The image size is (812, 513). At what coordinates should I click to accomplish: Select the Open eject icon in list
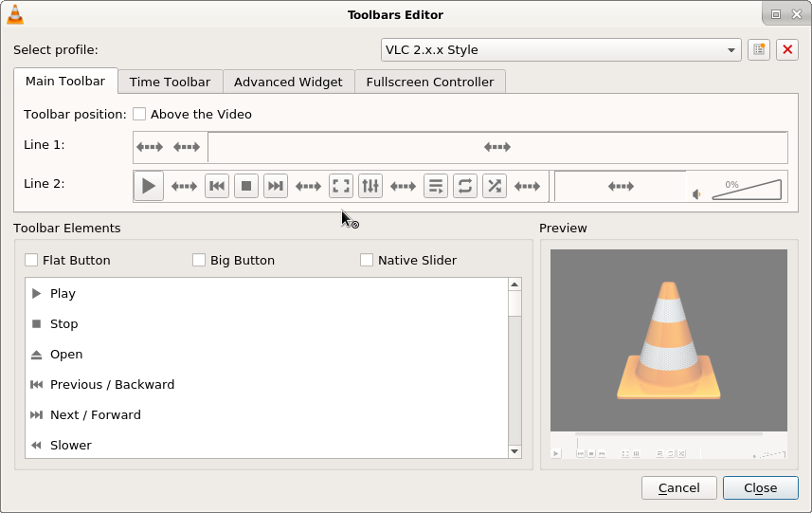(36, 355)
